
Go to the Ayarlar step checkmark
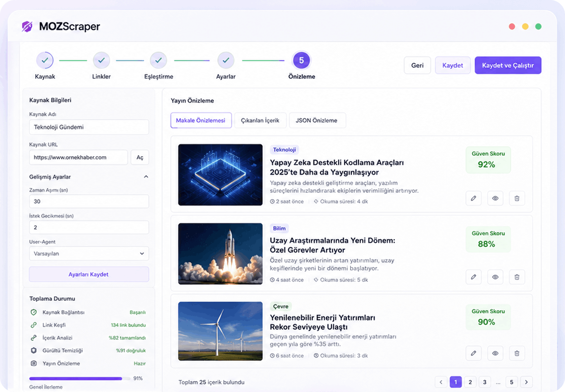(226, 61)
